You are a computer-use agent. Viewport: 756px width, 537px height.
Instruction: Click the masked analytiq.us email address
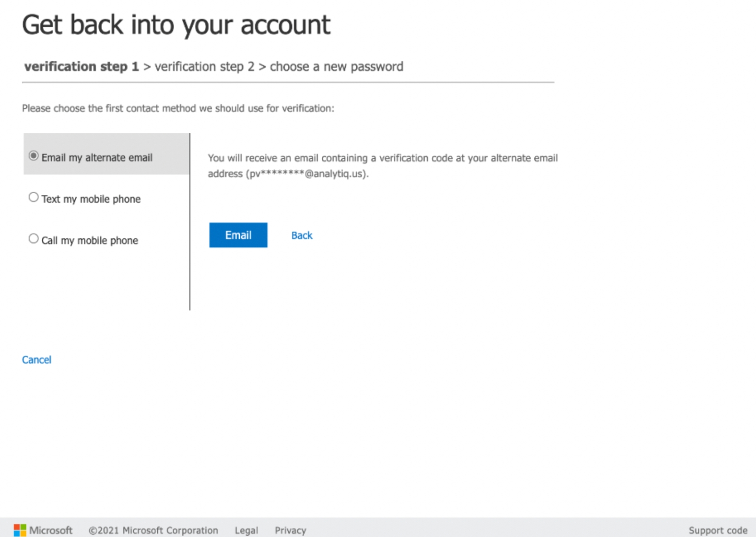[x=307, y=174]
